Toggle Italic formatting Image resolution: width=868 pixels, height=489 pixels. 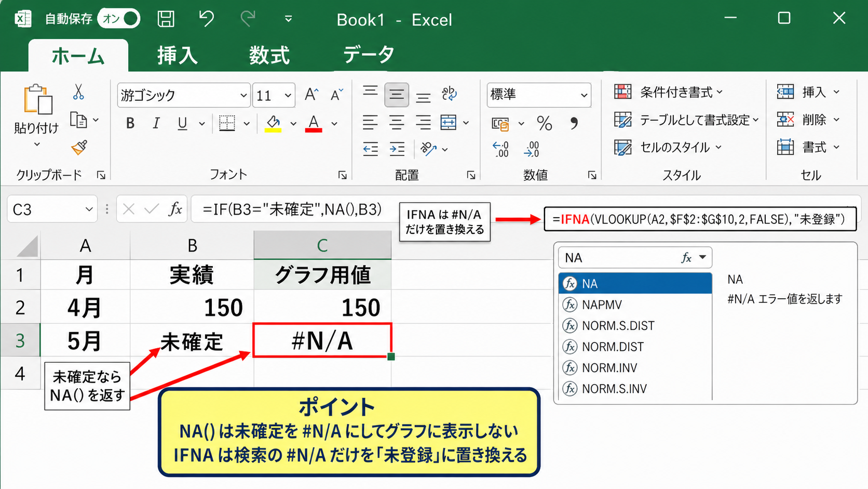coord(156,123)
